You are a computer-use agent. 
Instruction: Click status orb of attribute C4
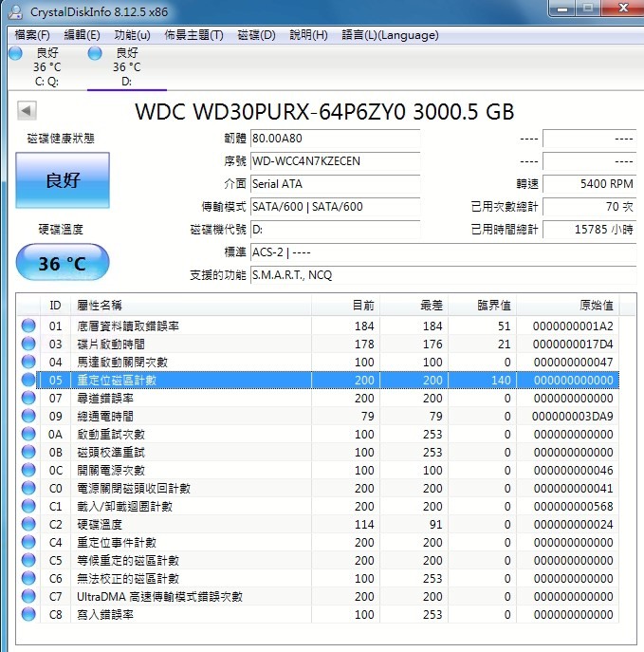tap(28, 542)
